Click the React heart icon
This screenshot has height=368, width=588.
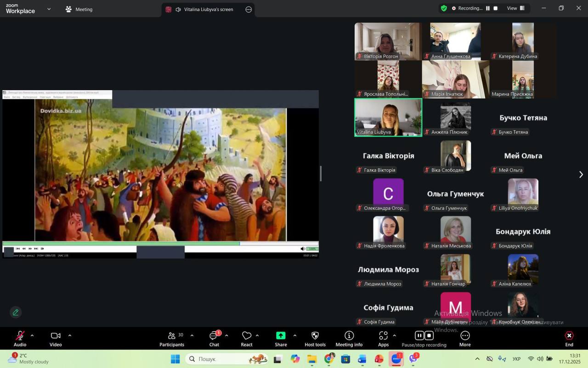tap(247, 339)
